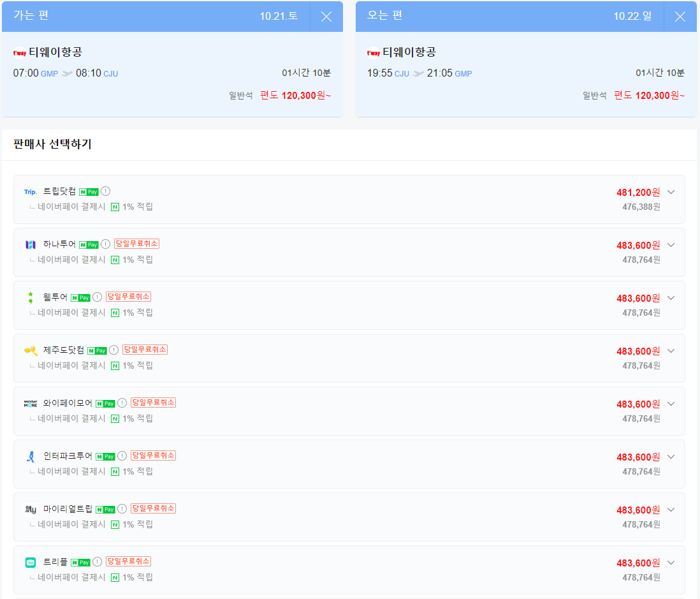Image resolution: width=700 pixels, height=599 pixels.
Task: Expand 제주도닷컴 price details chevron
Action: 671,351
